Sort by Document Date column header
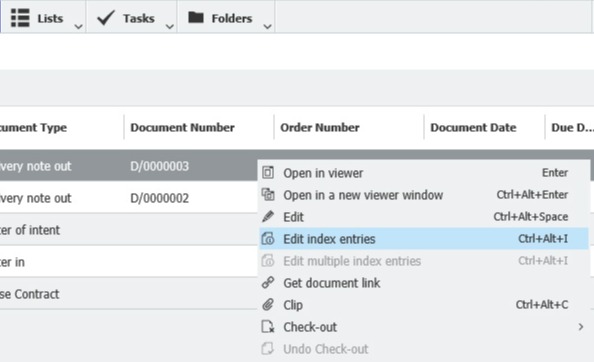This screenshot has width=594, height=362. point(473,128)
